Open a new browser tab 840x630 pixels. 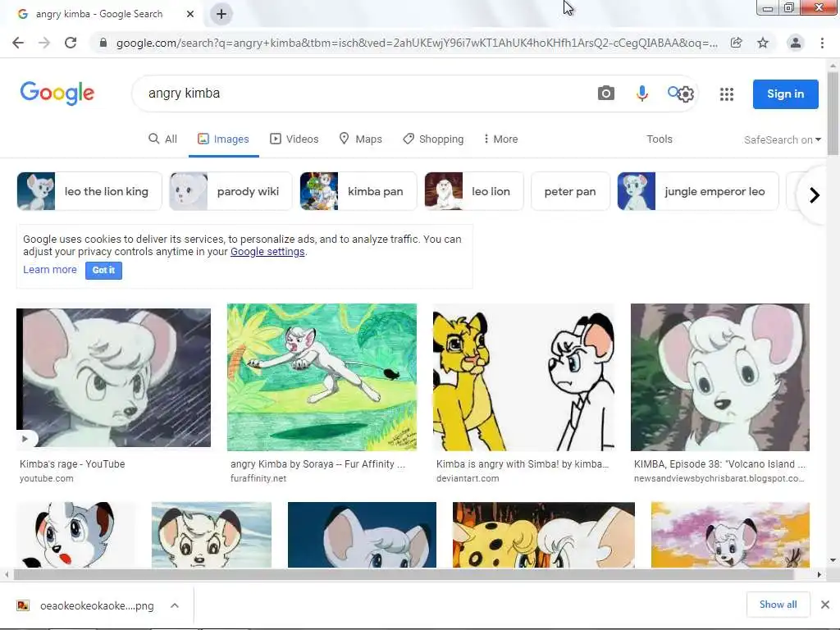coord(221,14)
